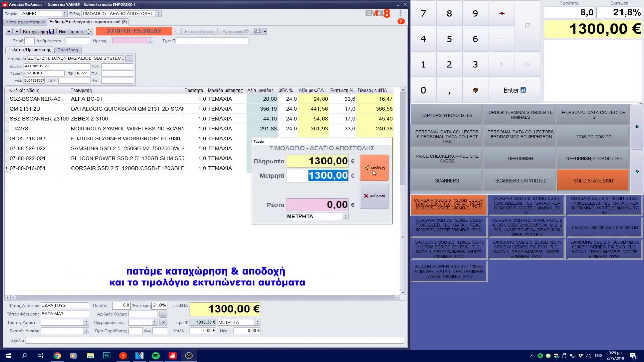Click horizontal scrollbar under items grid
644x362 pixels.
(201, 297)
